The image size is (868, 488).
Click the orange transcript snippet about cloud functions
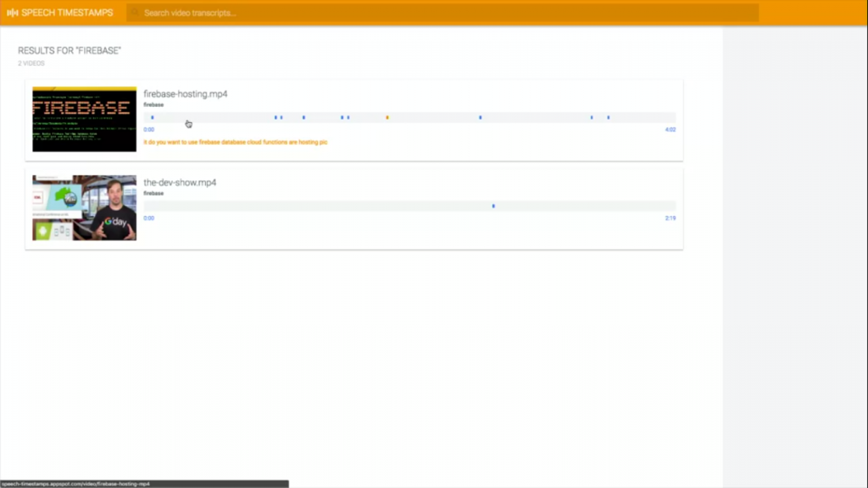(x=236, y=142)
